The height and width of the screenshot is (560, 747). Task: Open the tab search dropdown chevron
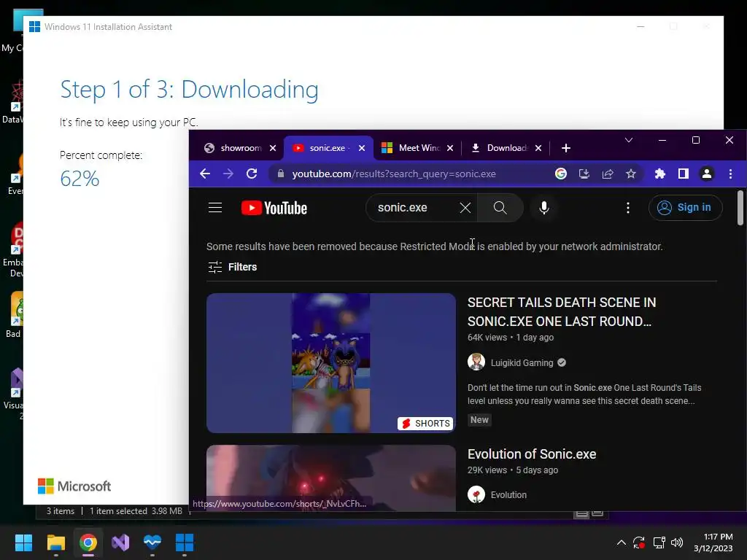point(629,140)
